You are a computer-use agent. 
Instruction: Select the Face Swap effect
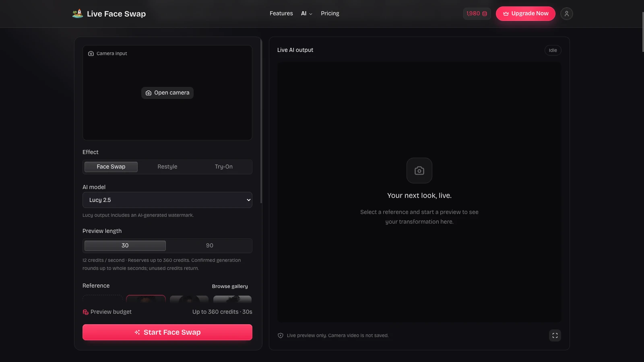[111, 167]
